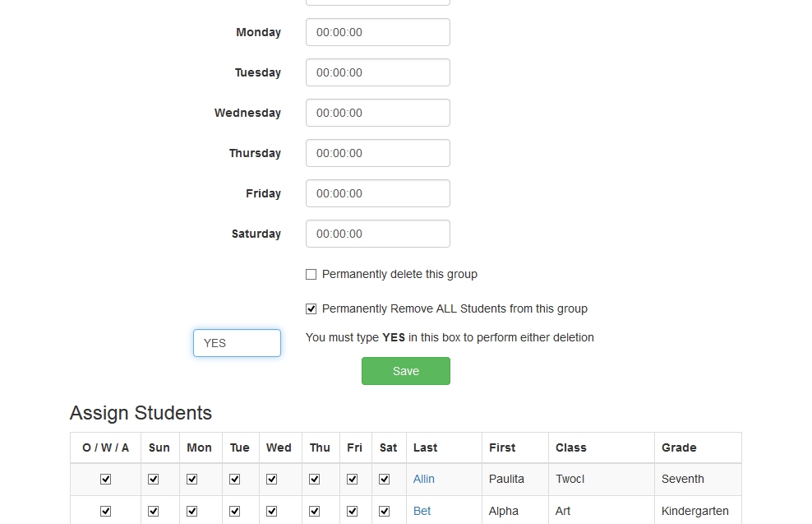Toggle O/W/A checkbox for Bet

(x=105, y=511)
